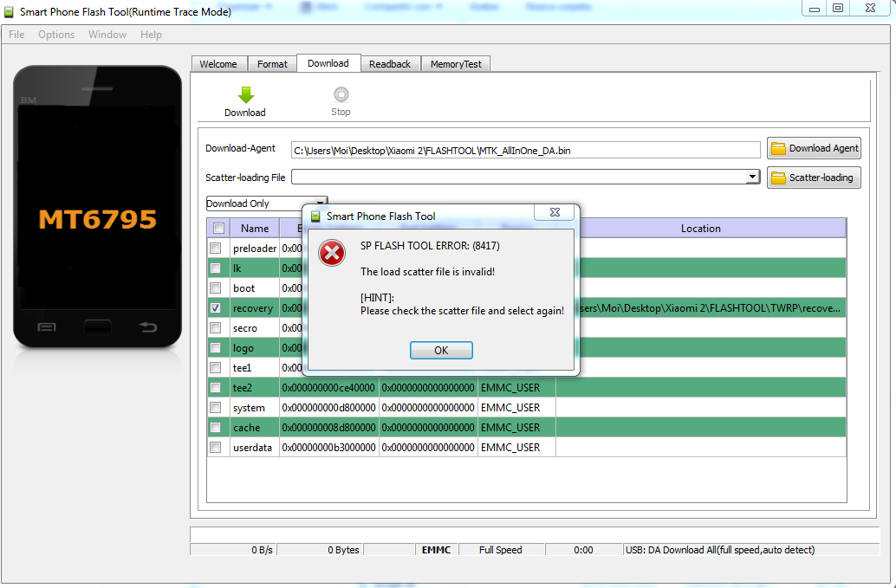Screen dimensions: 896x588
Task: Open the MemoryTest tab
Action: point(456,64)
